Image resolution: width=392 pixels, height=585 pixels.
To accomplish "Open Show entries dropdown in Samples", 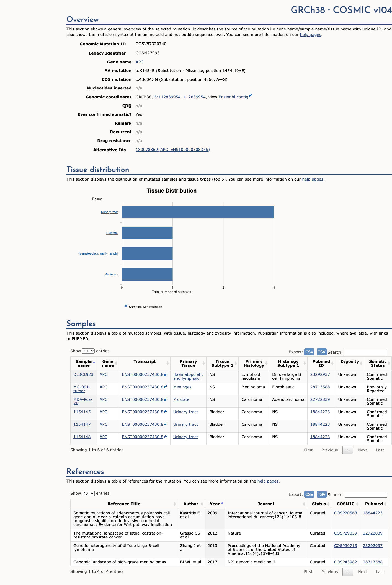I will [88, 351].
